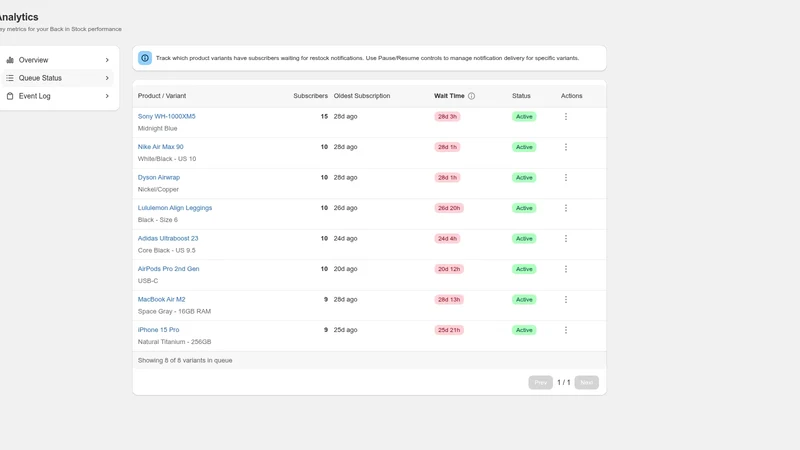800x450 pixels.
Task: Click the Product / Variant column header
Action: pos(162,96)
